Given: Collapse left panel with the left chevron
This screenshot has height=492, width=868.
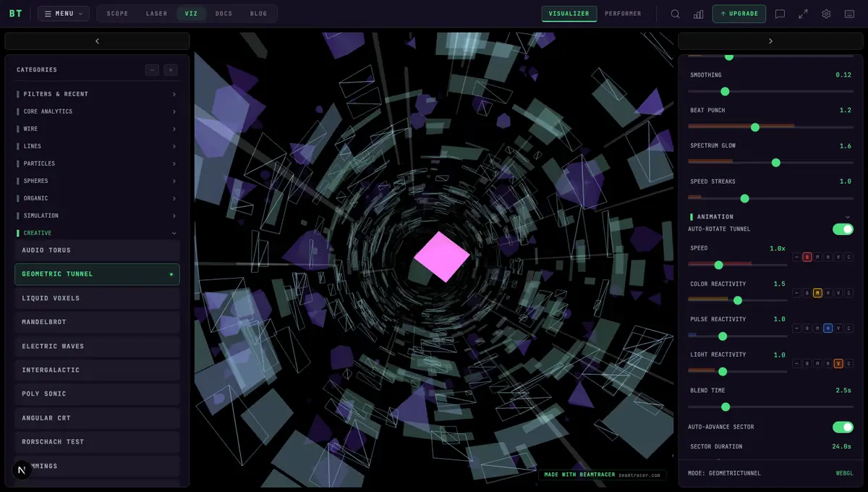Looking at the screenshot, I should [97, 41].
